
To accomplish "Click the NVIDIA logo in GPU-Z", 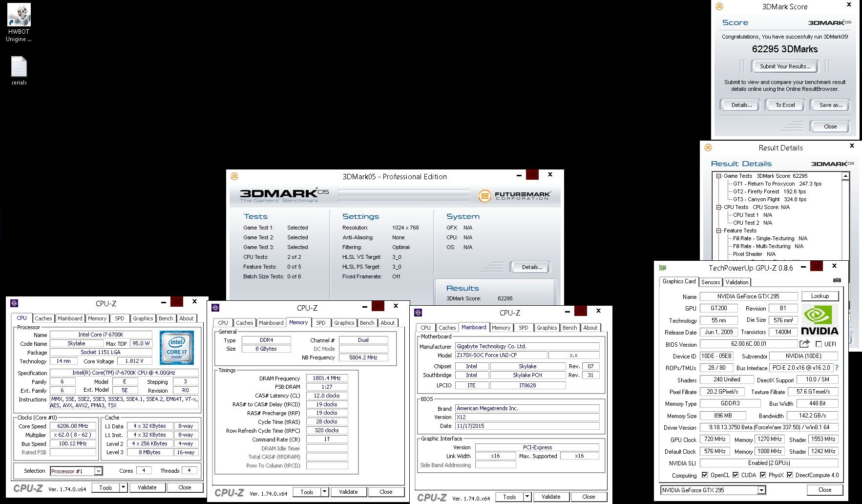I will [x=820, y=320].
